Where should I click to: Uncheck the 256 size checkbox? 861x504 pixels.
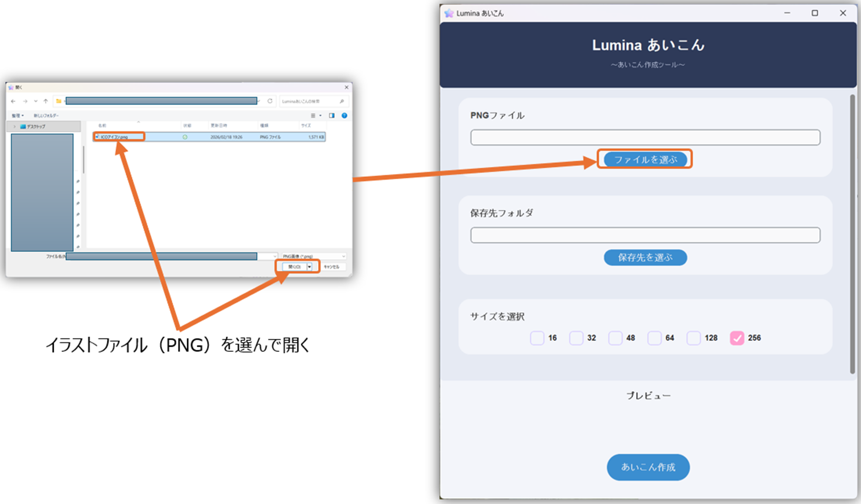coord(737,338)
